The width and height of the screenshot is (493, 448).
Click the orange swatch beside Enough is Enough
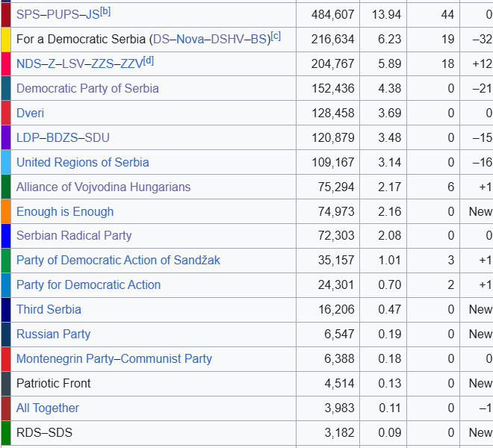(x=5, y=211)
